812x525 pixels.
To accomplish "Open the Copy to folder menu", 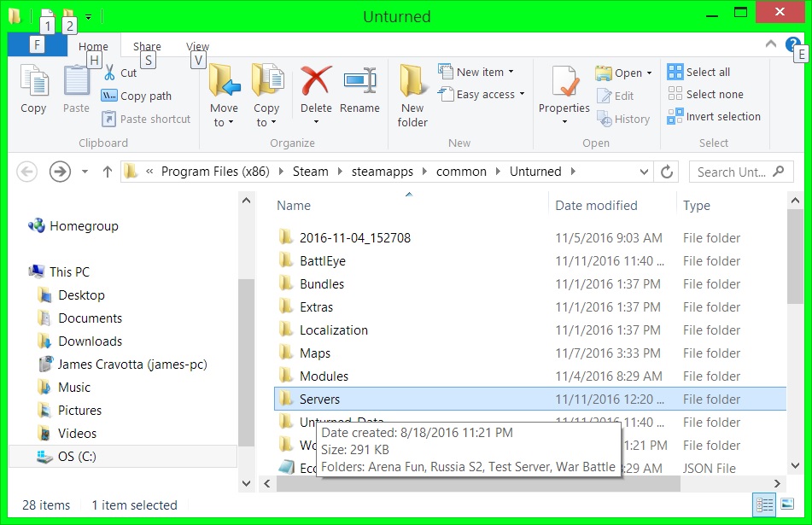I will click(x=266, y=96).
